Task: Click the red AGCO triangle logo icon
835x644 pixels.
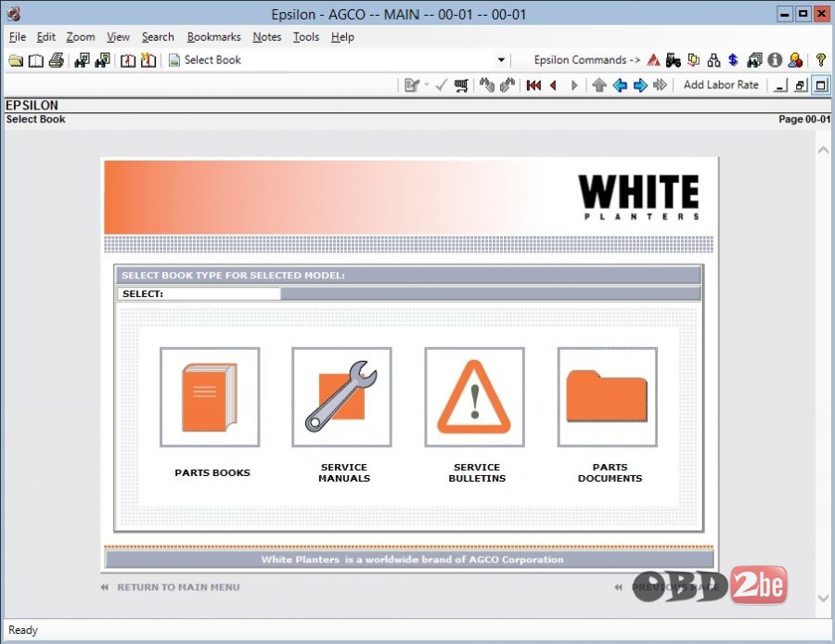Action: tap(653, 60)
